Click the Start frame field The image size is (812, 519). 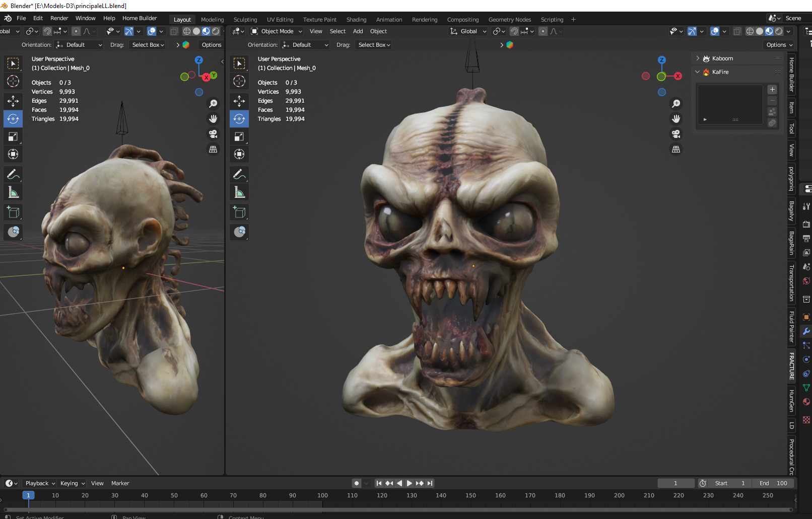coord(730,483)
